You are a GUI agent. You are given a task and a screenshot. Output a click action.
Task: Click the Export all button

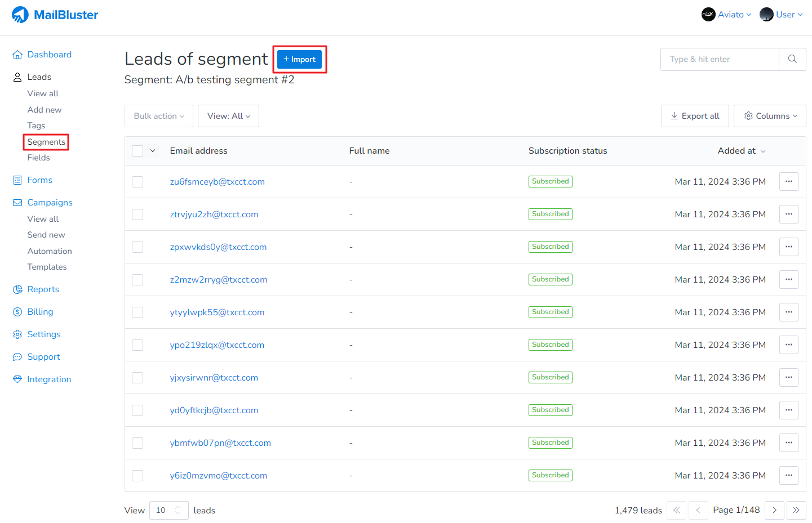pos(695,116)
